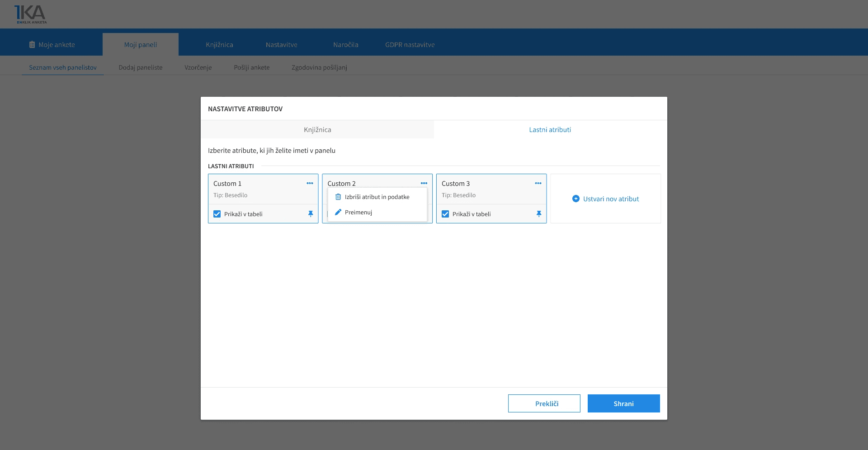This screenshot has width=868, height=450.
Task: Click the Custom 2 attribute title
Action: pos(341,183)
